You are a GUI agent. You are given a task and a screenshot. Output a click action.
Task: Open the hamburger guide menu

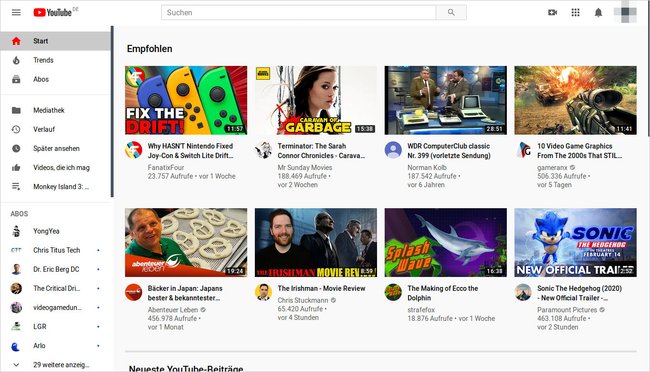(16, 12)
